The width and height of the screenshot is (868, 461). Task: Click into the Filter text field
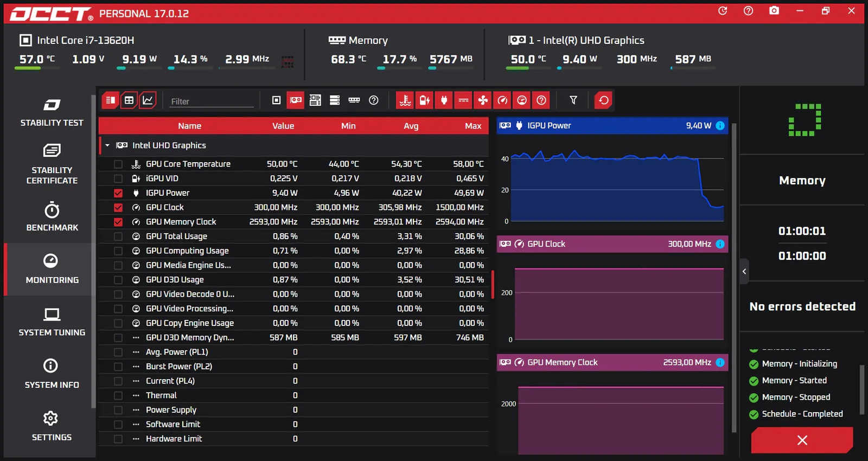pyautogui.click(x=211, y=101)
